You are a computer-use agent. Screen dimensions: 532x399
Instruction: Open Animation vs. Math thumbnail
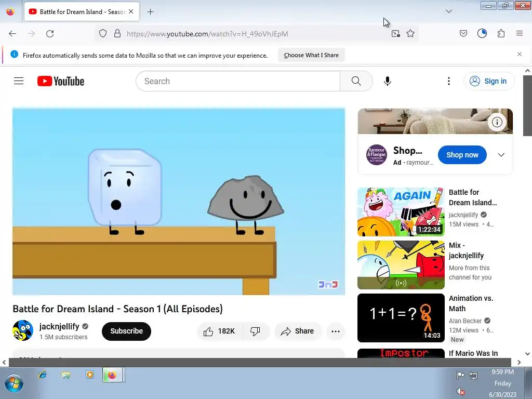click(401, 318)
